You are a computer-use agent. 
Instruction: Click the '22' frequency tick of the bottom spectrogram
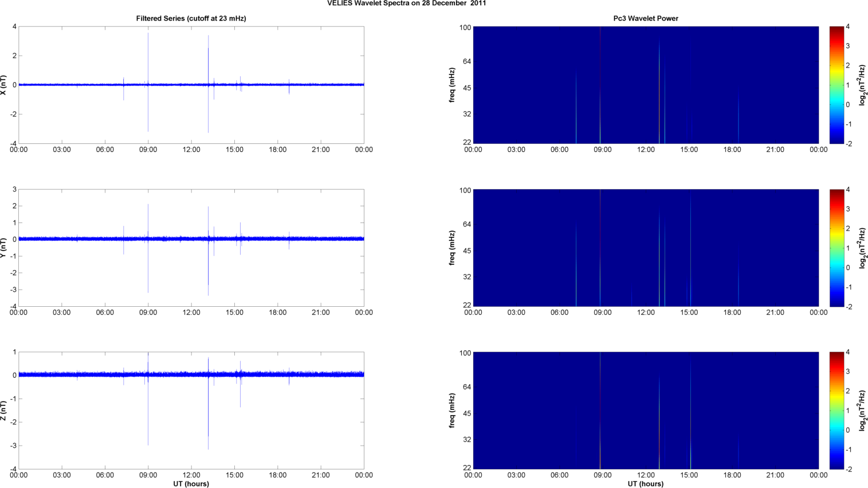point(467,468)
